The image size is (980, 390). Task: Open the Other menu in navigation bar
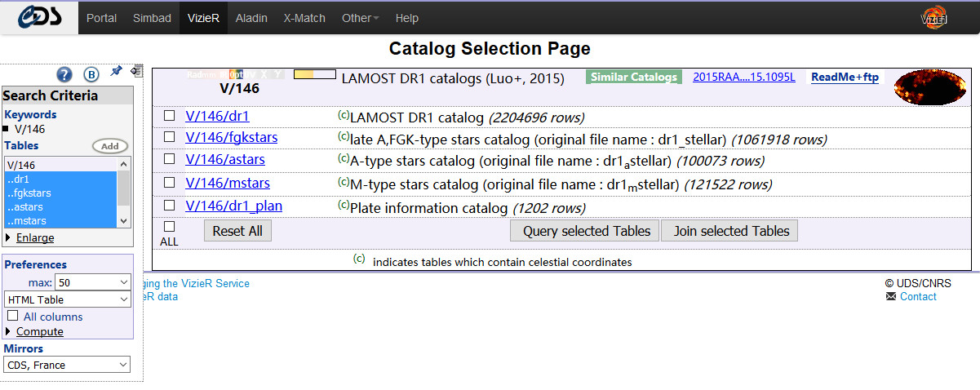click(360, 18)
